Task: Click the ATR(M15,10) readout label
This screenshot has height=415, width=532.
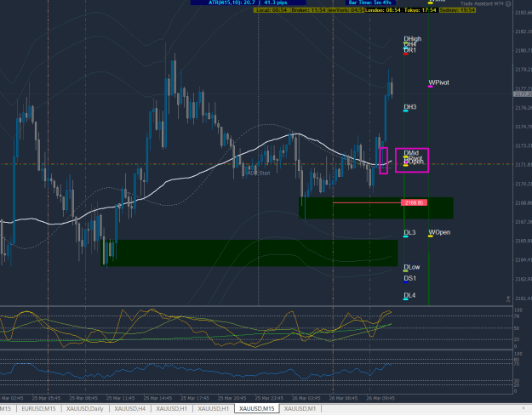Action: (248, 3)
